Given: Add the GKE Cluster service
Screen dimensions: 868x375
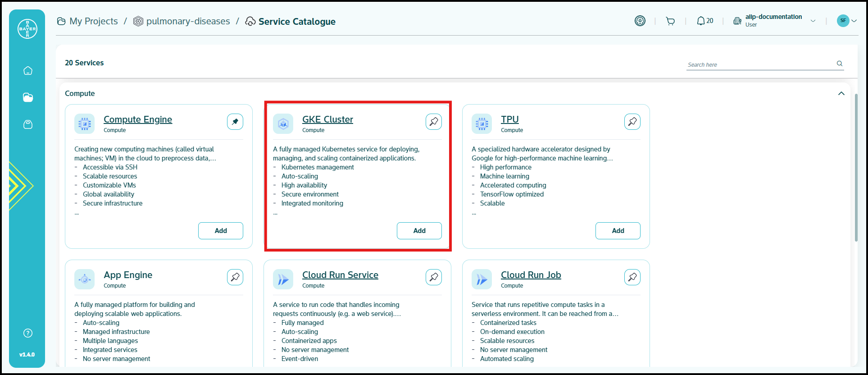Looking at the screenshot, I should pyautogui.click(x=419, y=231).
